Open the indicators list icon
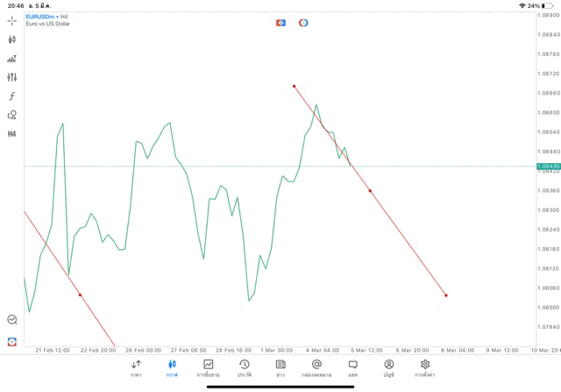Viewport: 561px width, 392px height. [x=12, y=59]
